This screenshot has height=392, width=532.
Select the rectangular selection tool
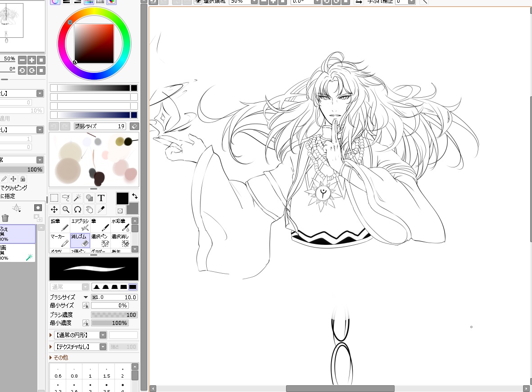pos(55,198)
